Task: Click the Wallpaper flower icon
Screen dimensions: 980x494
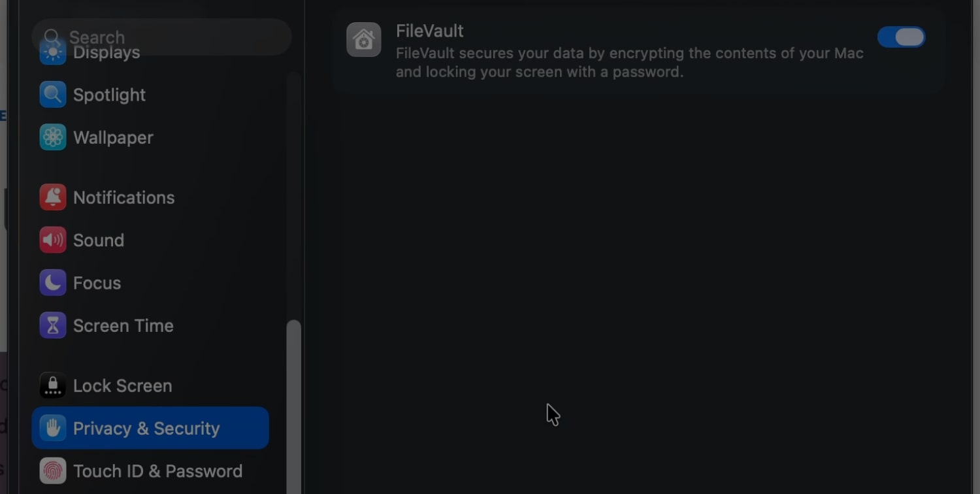Action: click(53, 137)
